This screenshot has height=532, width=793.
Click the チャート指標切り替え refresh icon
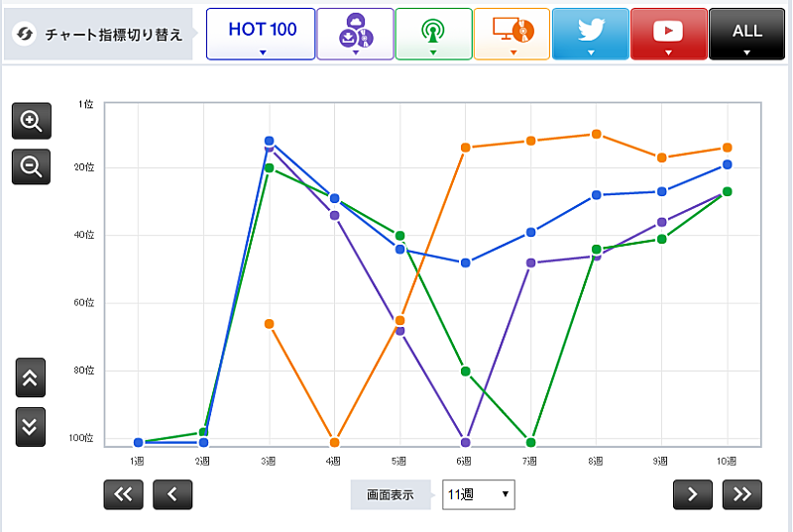(x=26, y=35)
